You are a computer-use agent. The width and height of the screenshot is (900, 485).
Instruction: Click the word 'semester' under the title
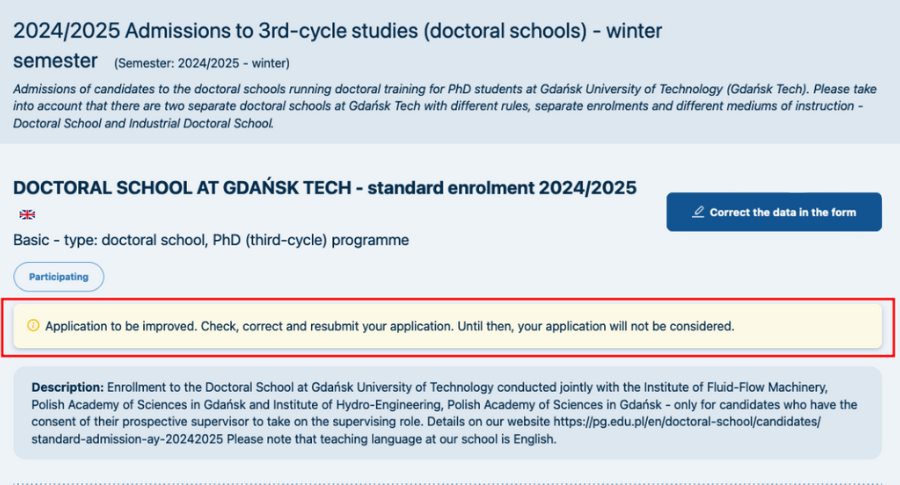[55, 60]
